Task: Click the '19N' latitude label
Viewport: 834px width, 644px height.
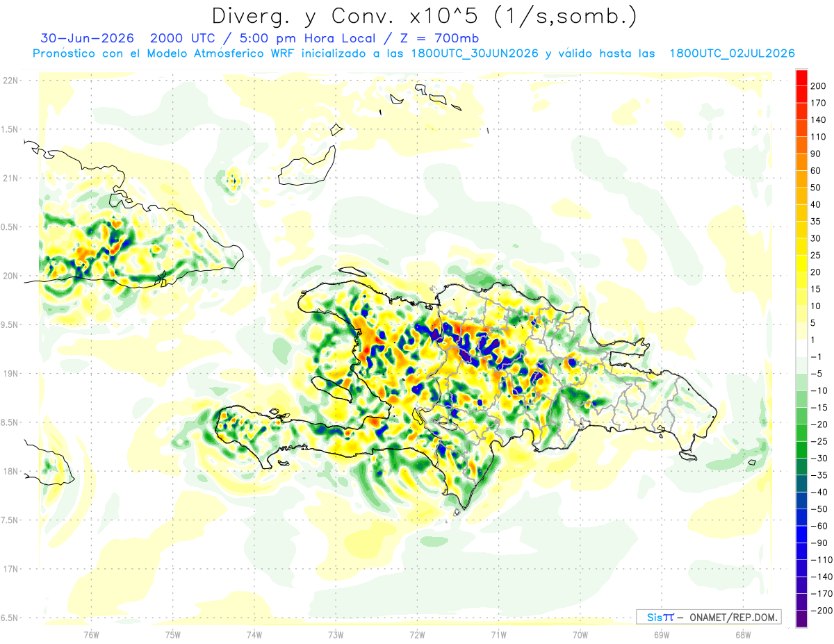Action: tap(10, 373)
